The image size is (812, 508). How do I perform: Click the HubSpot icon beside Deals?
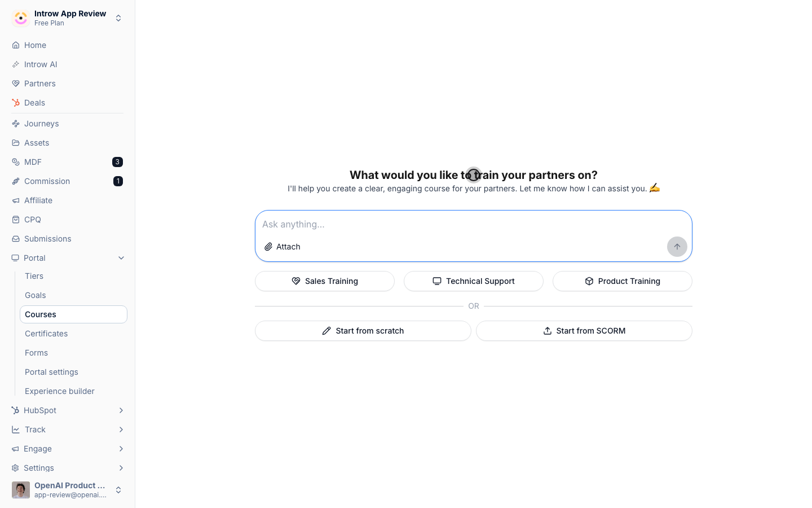click(16, 103)
